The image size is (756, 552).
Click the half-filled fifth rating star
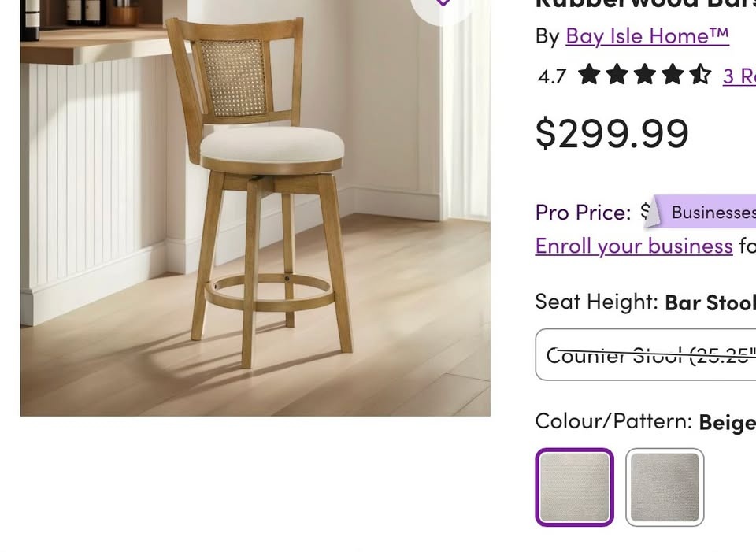coord(700,75)
